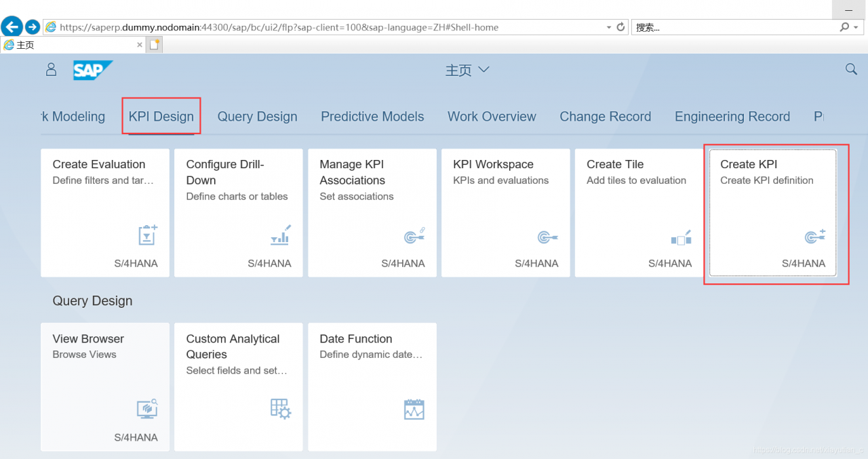868x459 pixels.
Task: Click the magnifier icon in browser search box
Action: (844, 27)
